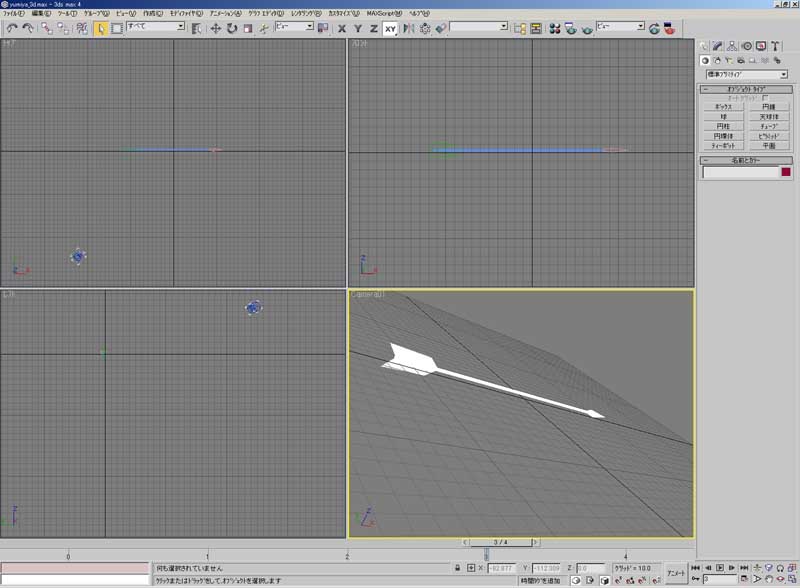Click the time slider showing 3 / 4

coord(501,542)
